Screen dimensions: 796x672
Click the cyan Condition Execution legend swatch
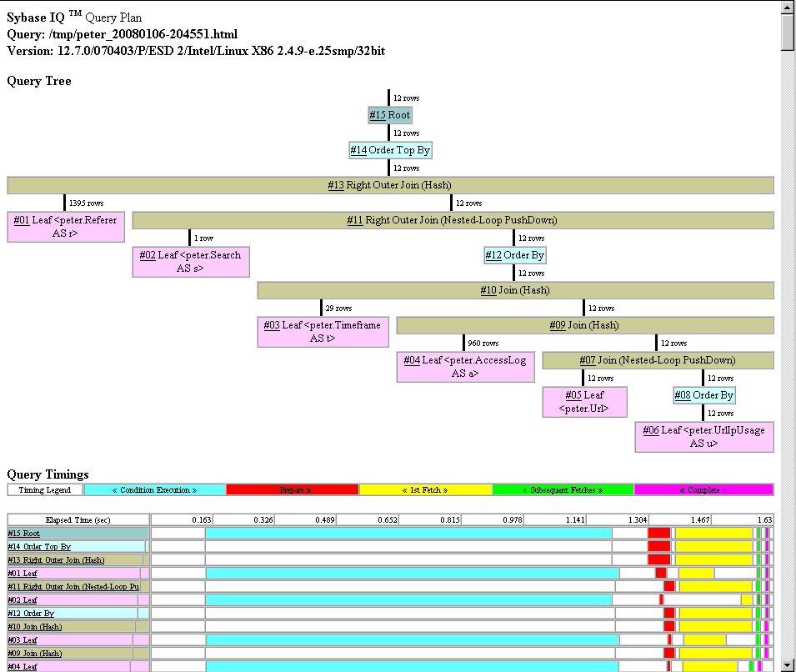154,490
